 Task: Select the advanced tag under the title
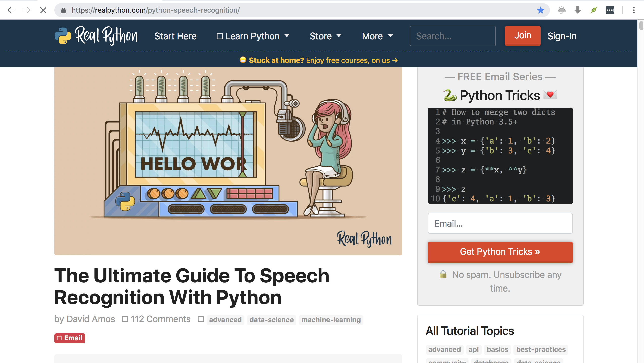point(225,320)
